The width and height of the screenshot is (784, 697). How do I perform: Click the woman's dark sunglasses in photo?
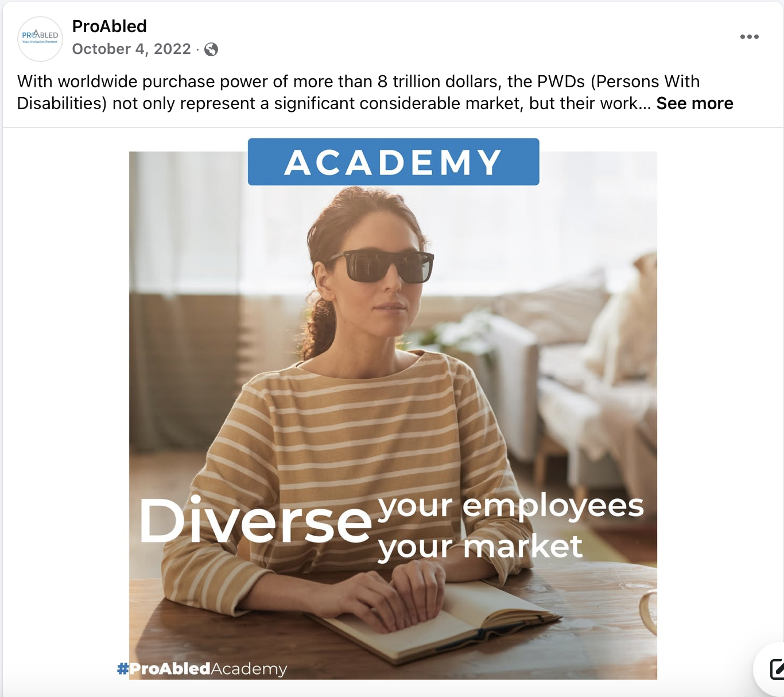pos(381,266)
